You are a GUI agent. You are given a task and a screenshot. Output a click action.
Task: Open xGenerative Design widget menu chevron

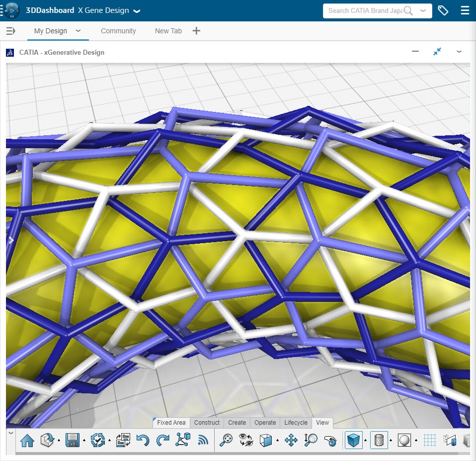pos(459,52)
